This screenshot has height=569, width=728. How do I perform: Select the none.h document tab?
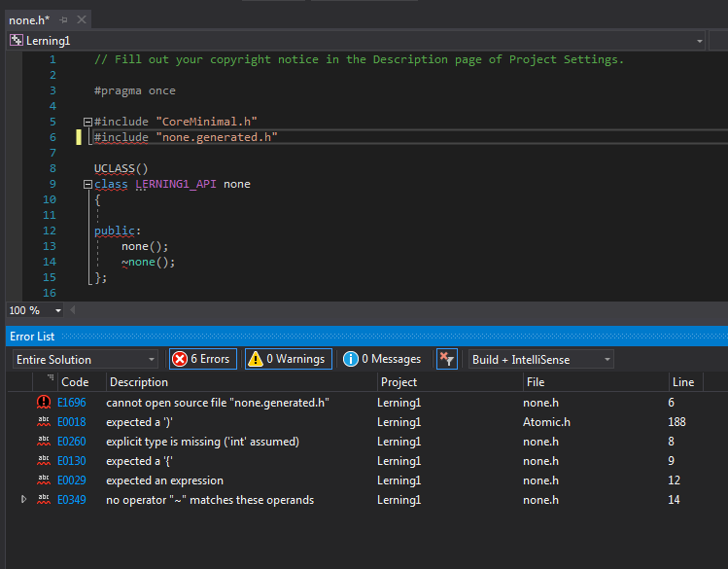28,20
